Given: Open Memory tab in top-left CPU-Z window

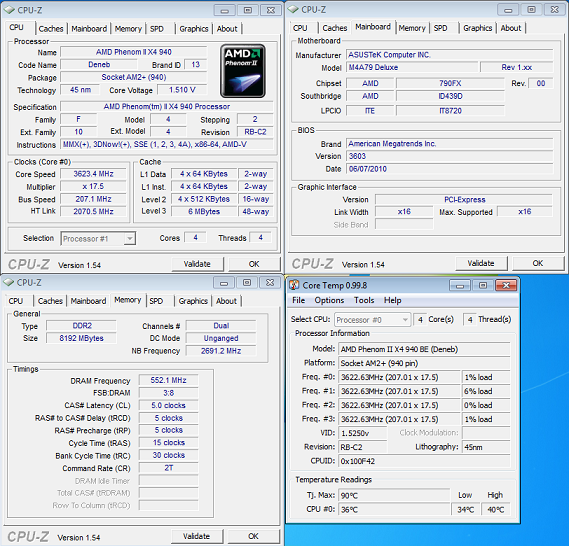Looking at the screenshot, I should (128, 29).
